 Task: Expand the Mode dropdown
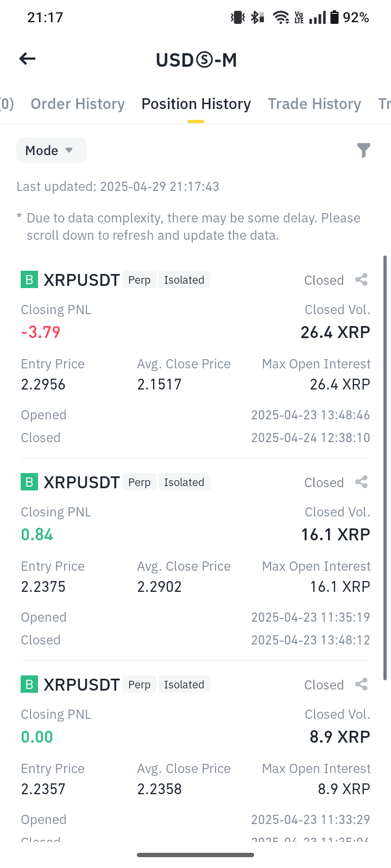coord(51,150)
